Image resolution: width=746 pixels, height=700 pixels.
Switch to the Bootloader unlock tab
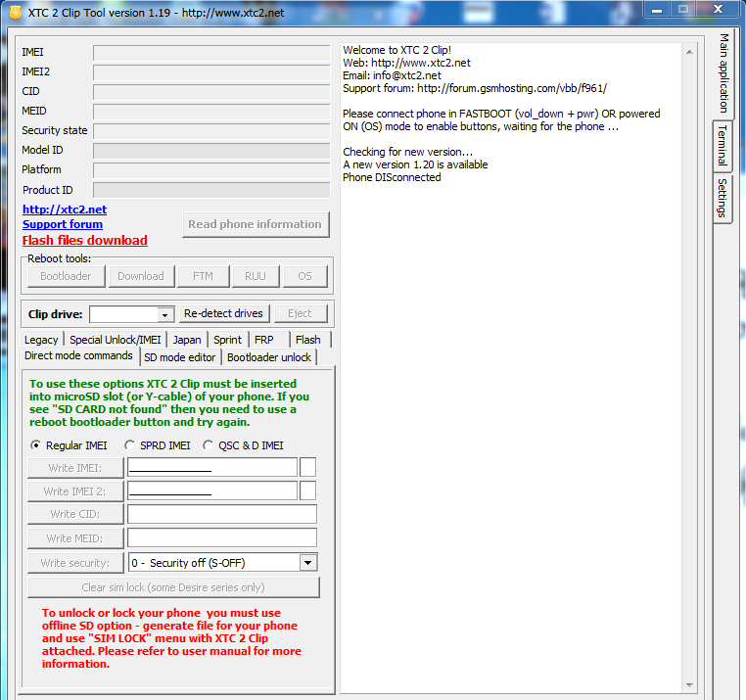[x=269, y=357]
